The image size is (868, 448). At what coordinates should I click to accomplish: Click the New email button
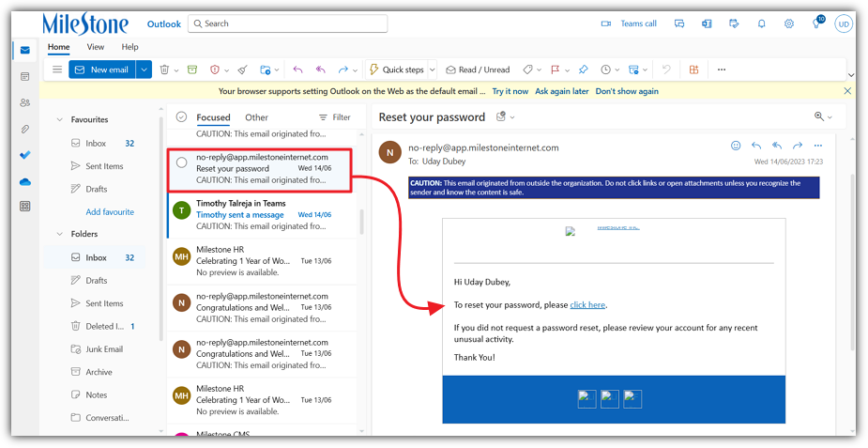point(102,70)
